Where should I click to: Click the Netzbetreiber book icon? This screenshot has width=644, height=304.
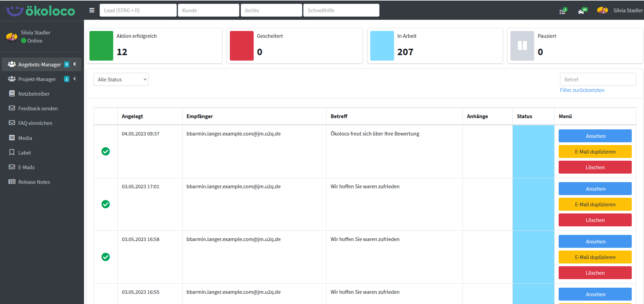coord(12,94)
